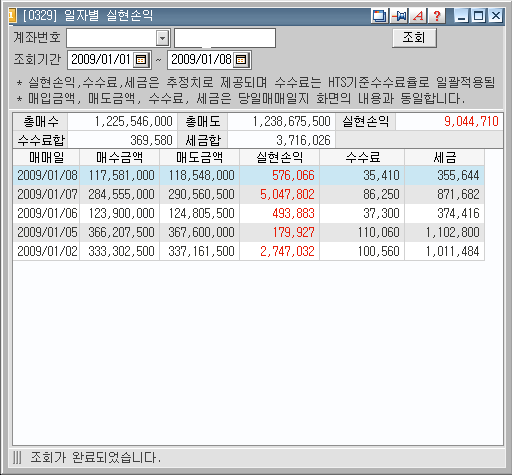The width and height of the screenshot is (512, 475).
Task: Select the 2009/01/05 row
Action: tap(249, 232)
